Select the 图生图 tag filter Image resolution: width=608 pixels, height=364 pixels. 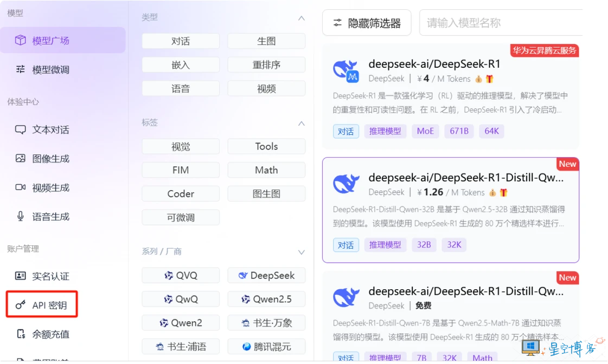(x=266, y=193)
